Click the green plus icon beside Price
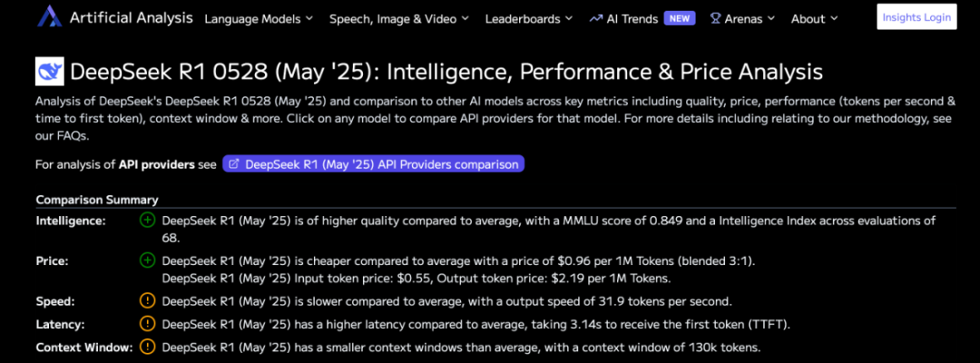Image resolution: width=980 pixels, height=363 pixels. pyautogui.click(x=148, y=260)
